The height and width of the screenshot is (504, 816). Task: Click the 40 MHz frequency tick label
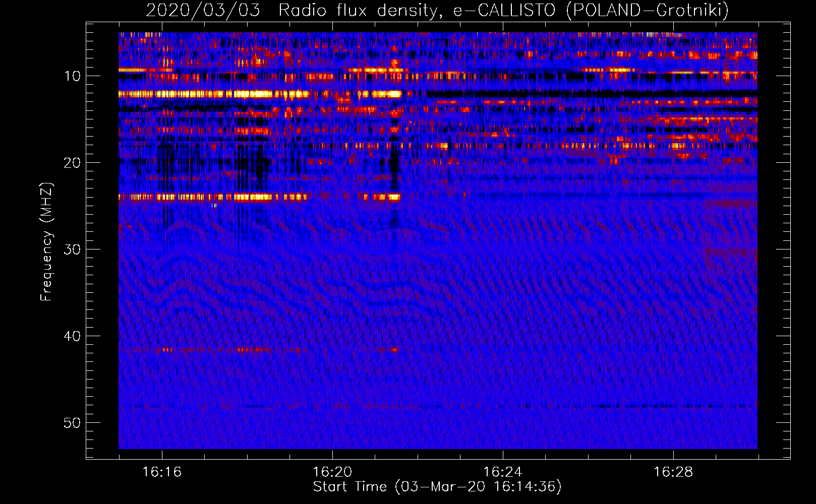73,336
